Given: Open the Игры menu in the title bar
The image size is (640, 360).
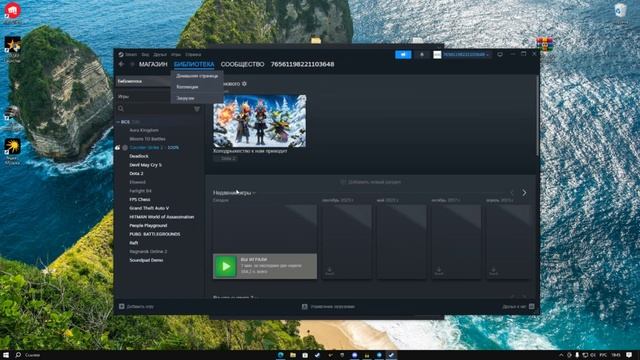Looking at the screenshot, I should coord(176,54).
